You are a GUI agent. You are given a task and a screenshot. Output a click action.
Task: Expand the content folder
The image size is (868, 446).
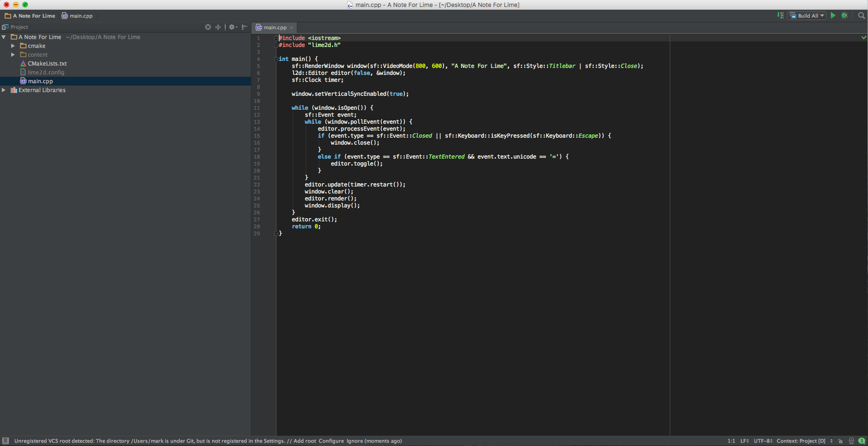tap(13, 54)
